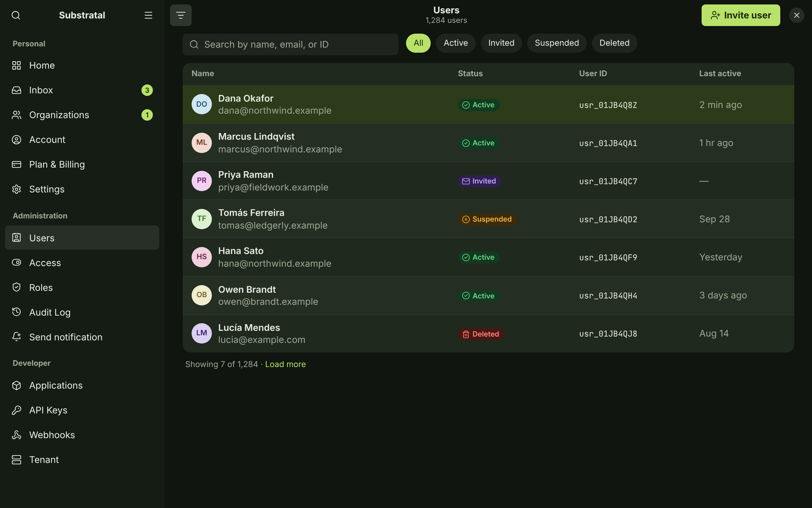This screenshot has width=812, height=508.
Task: Close the Users panel with X button
Action: (x=796, y=15)
